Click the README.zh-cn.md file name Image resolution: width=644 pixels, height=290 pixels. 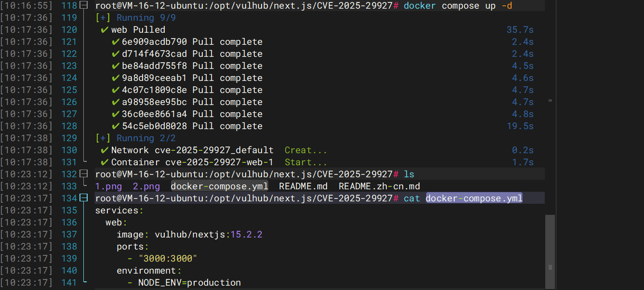click(379, 186)
